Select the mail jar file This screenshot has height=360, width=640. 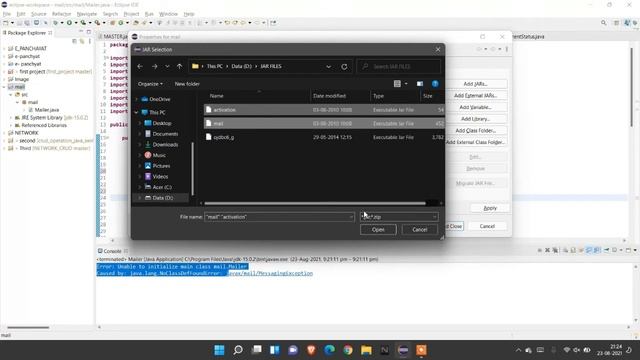tap(324, 123)
